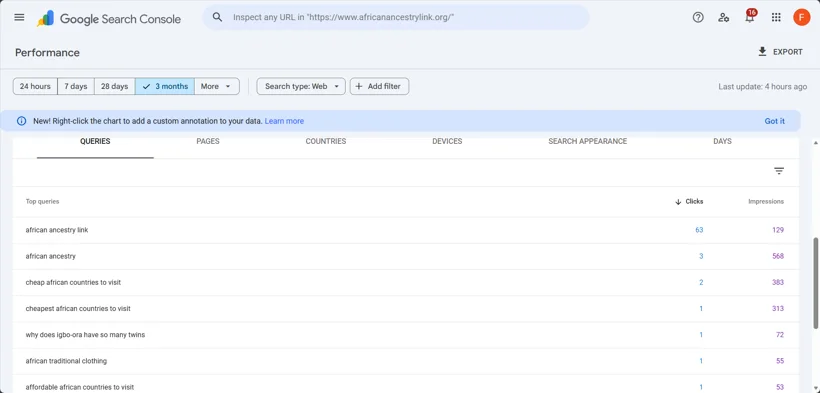Open the Help question mark icon

pyautogui.click(x=698, y=17)
